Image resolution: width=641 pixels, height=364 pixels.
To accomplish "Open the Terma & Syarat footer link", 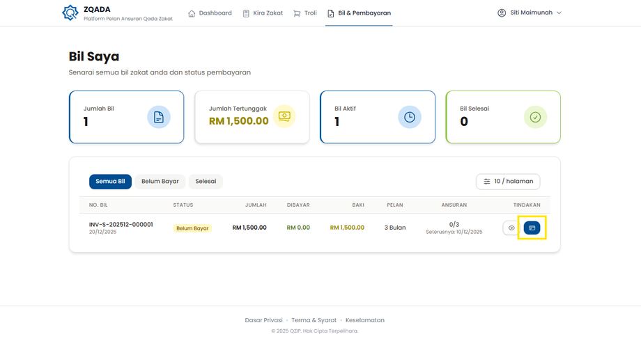I will tap(314, 320).
